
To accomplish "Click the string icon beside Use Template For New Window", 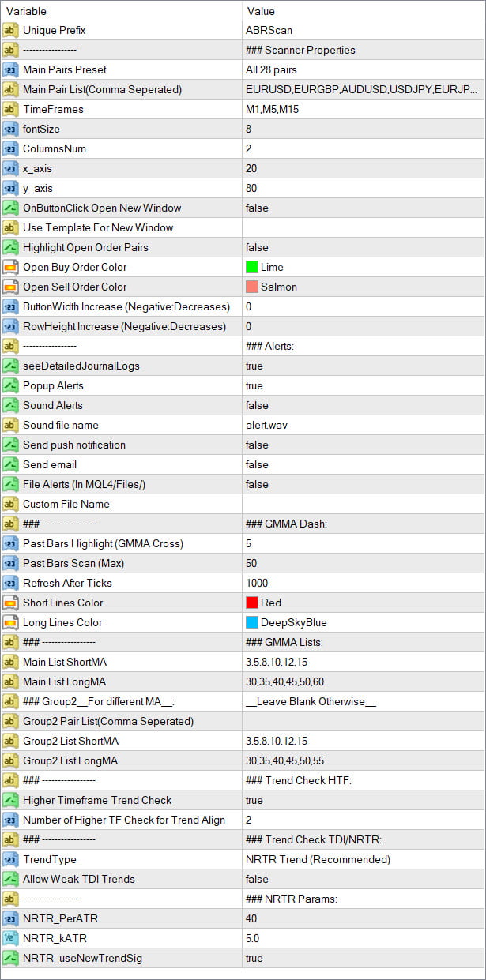I will pos(10,227).
